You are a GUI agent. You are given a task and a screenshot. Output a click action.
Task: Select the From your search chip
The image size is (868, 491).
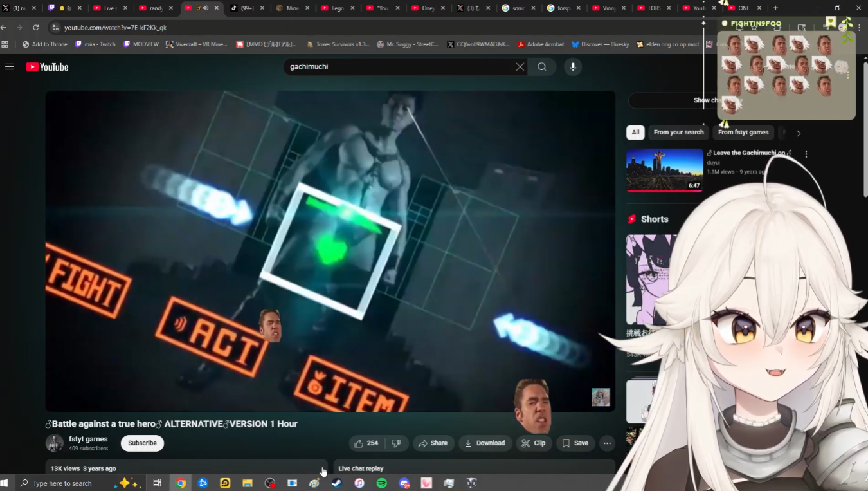[678, 133]
